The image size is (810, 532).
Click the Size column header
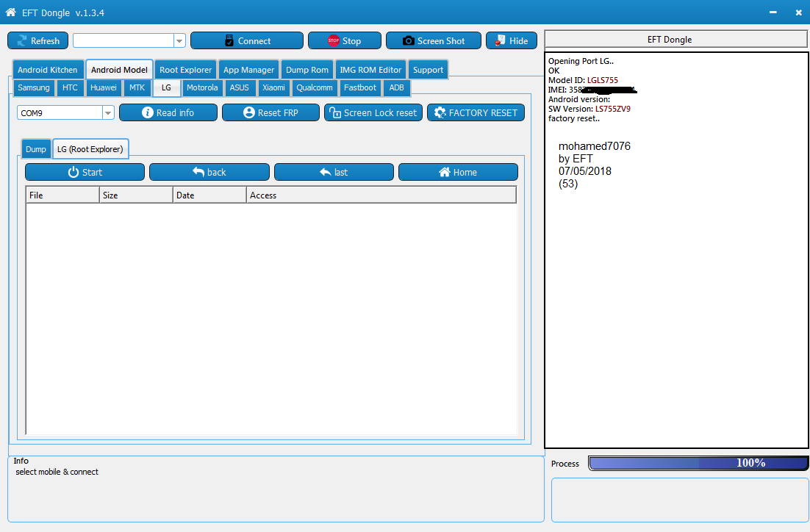(137, 195)
